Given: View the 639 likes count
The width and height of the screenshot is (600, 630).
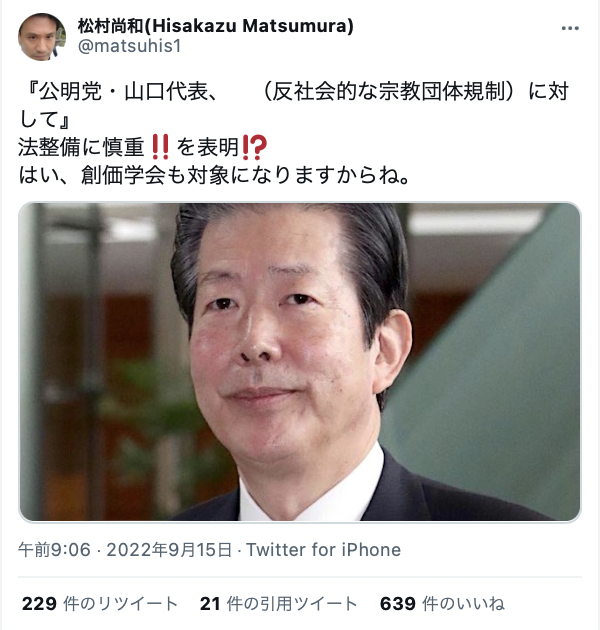Looking at the screenshot, I should pyautogui.click(x=397, y=603).
